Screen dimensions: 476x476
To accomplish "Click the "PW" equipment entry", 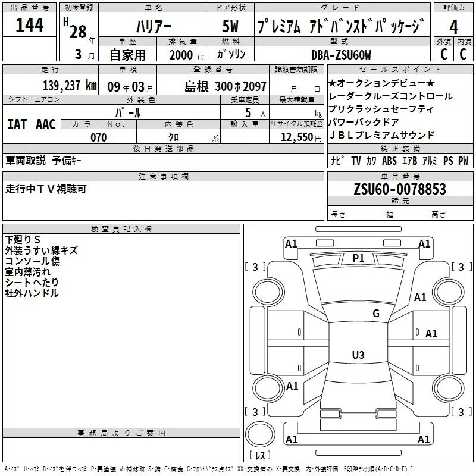I will (464, 161).
